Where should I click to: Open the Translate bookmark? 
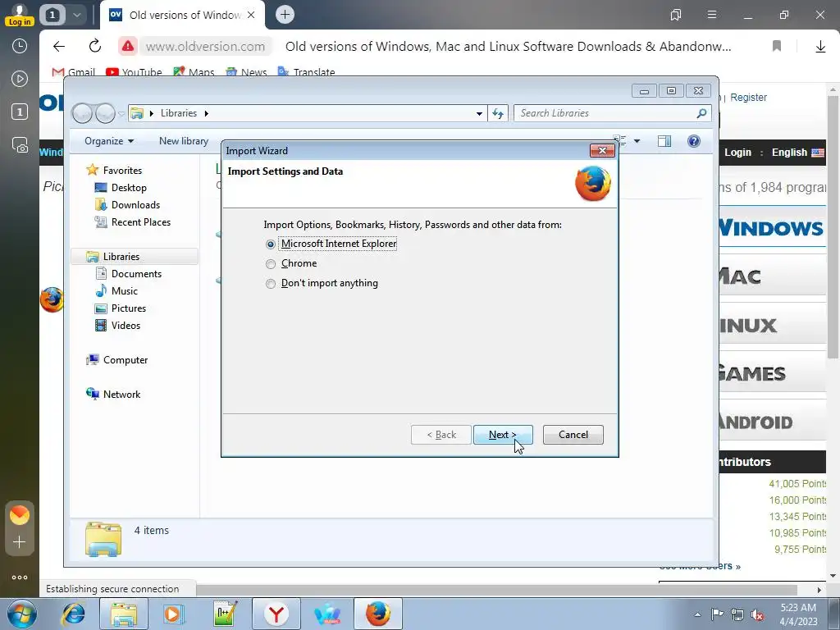307,72
